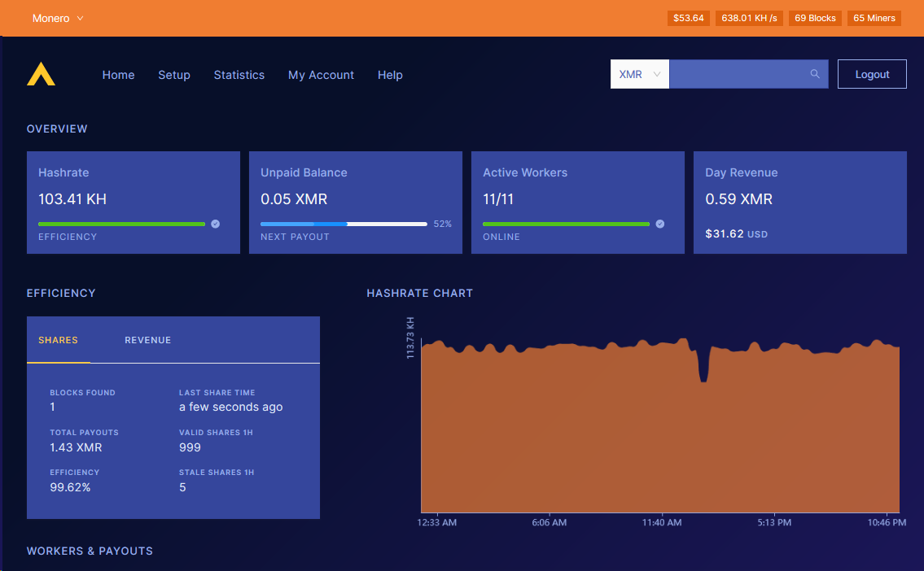This screenshot has width=924, height=571.
Task: Select the SHARES tab
Action: (58, 340)
